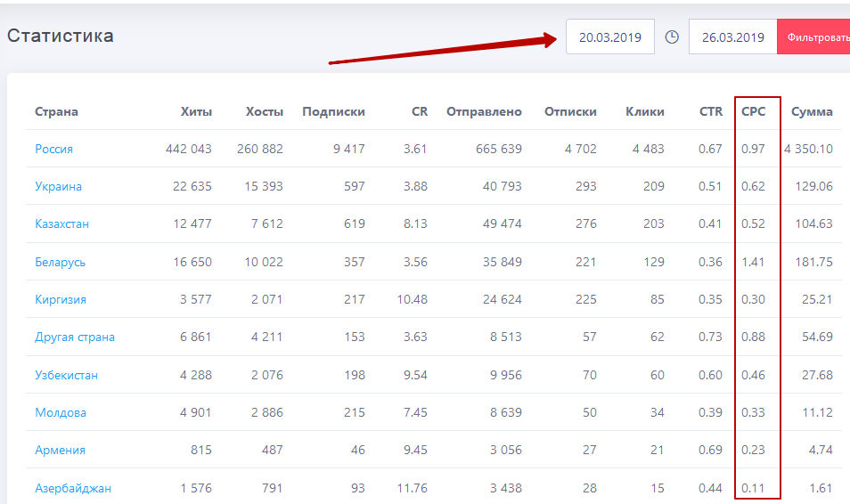850x504 pixels.
Task: Click the Другая страна link
Action: coord(75,337)
